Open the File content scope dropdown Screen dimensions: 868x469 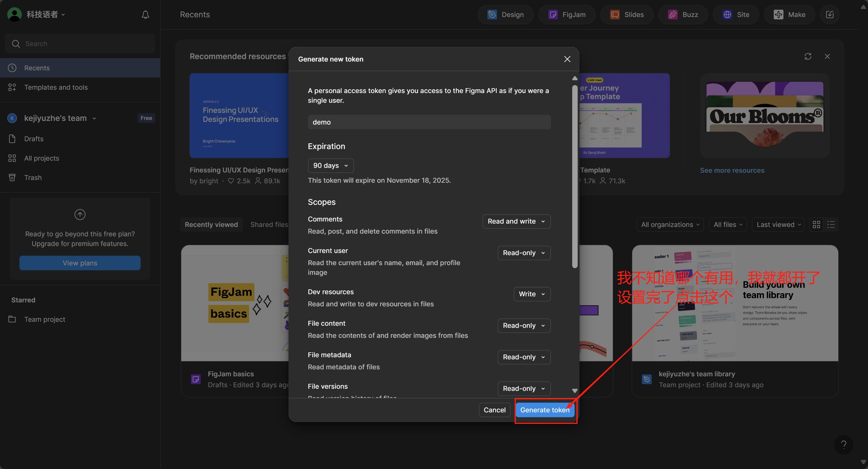tap(524, 325)
